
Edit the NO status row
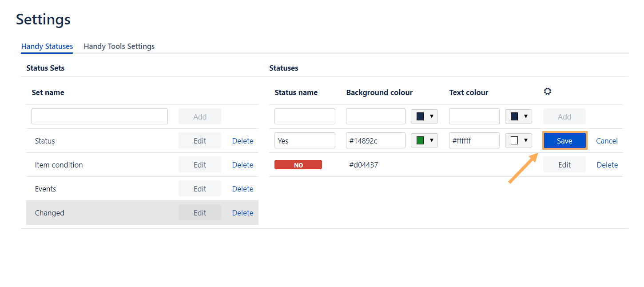coord(564,165)
